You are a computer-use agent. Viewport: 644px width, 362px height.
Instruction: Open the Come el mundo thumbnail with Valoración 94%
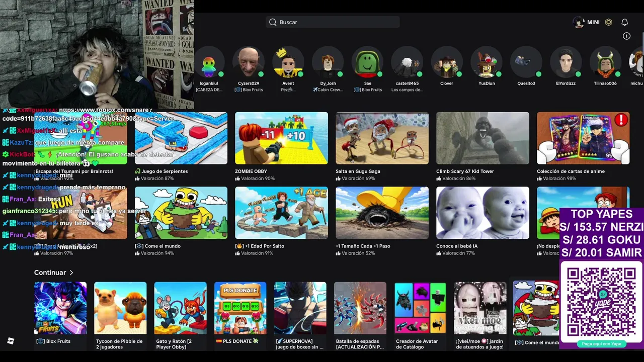click(x=181, y=213)
